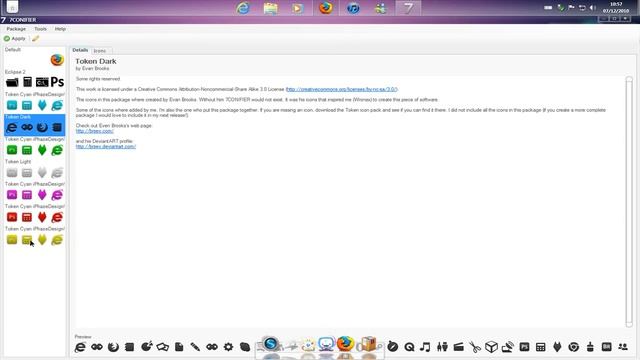Click the Internet Explorer icon in Preview strip
The width and height of the screenshot is (640, 360).
pos(80,347)
